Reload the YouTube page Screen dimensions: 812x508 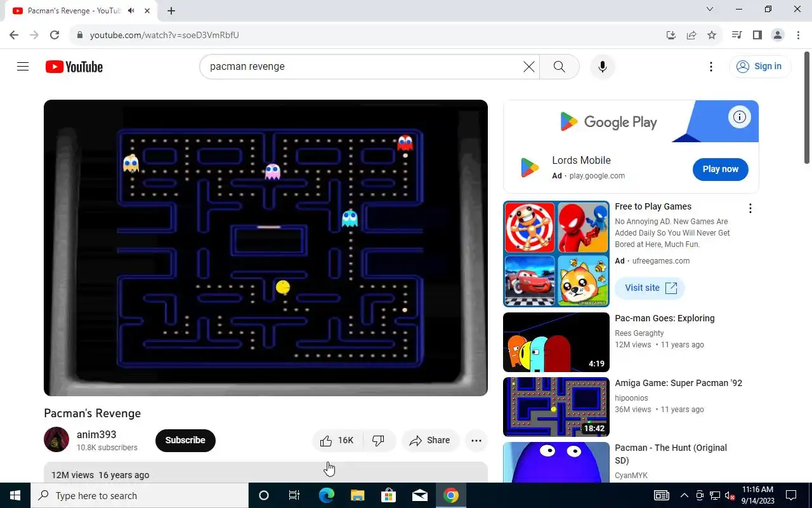pyautogui.click(x=55, y=35)
